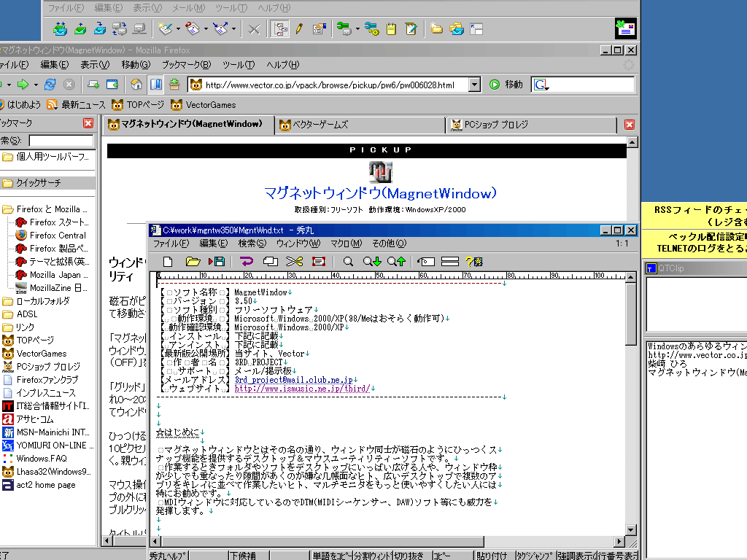Open the ツール(T) menu in Firefox
Screen dimensions: 747x560
click(239, 65)
